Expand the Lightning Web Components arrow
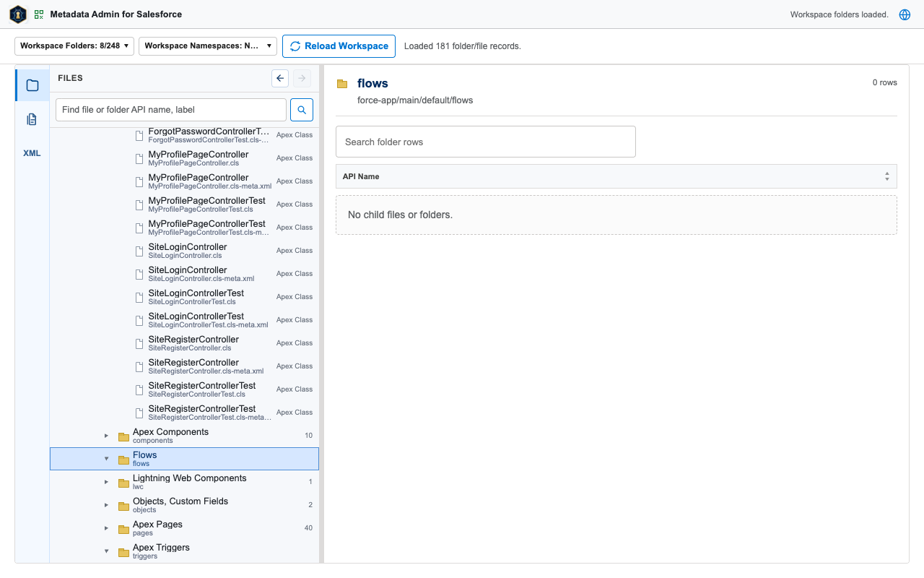Screen dimensions: 924x578 [106, 482]
